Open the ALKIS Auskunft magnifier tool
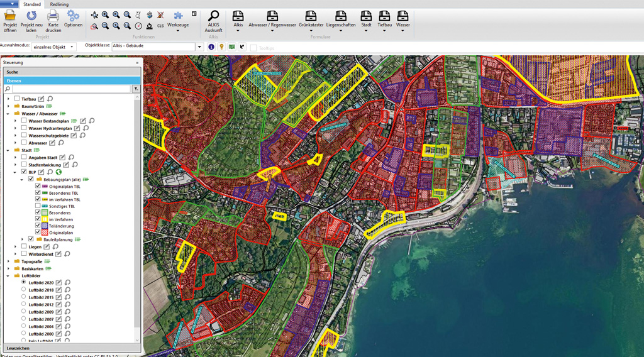The height and width of the screenshot is (357, 644). coord(213,16)
